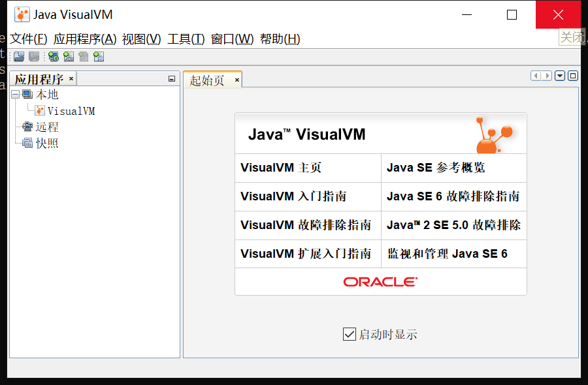Click the Load snapshot folder toolbar icon
The width and height of the screenshot is (588, 385).
tap(19, 57)
